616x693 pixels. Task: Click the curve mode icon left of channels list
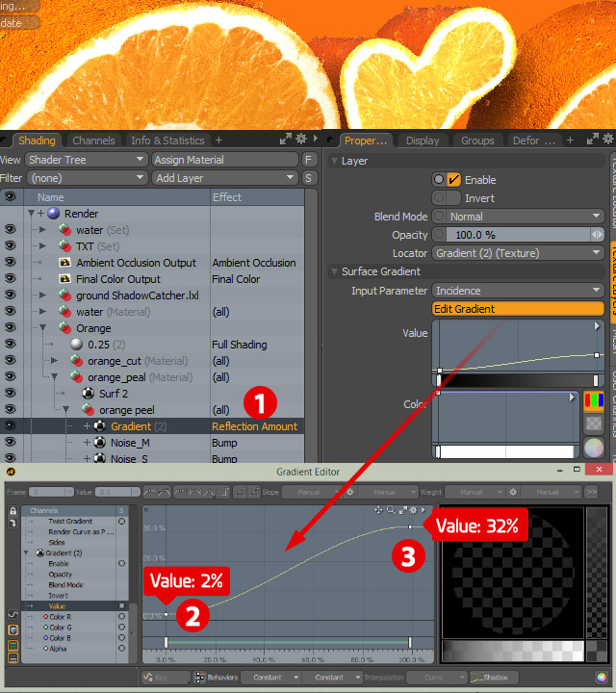tap(13, 614)
